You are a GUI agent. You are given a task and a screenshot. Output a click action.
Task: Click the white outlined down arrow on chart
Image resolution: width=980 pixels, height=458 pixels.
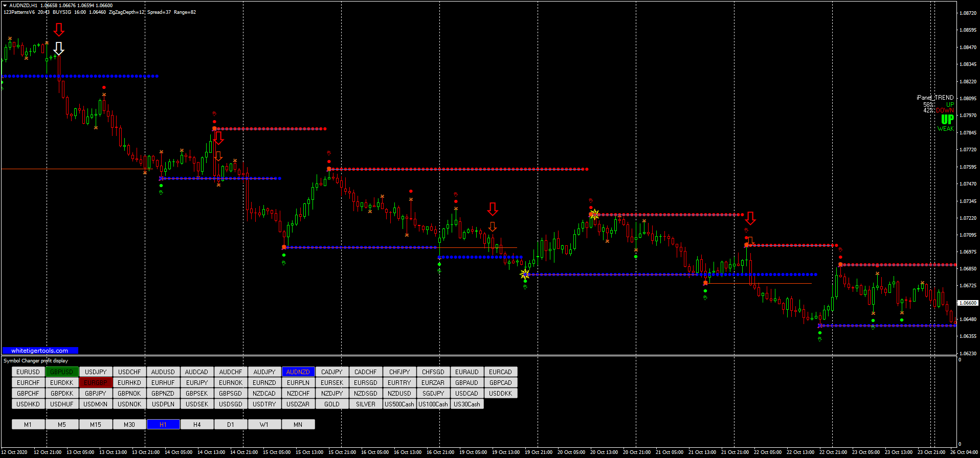(x=59, y=49)
